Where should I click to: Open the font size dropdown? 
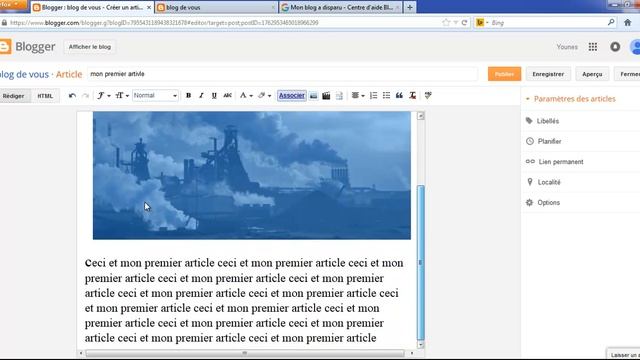(122, 96)
